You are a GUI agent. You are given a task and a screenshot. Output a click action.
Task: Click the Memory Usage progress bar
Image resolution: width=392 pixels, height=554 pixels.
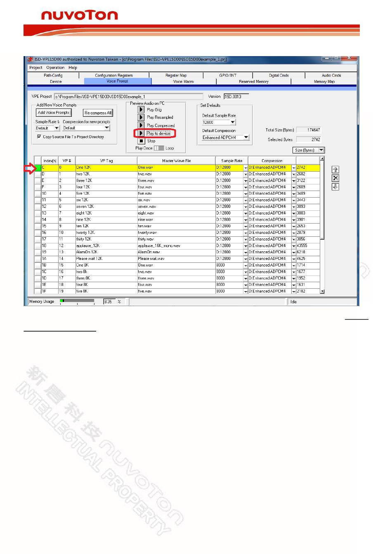[77, 301]
